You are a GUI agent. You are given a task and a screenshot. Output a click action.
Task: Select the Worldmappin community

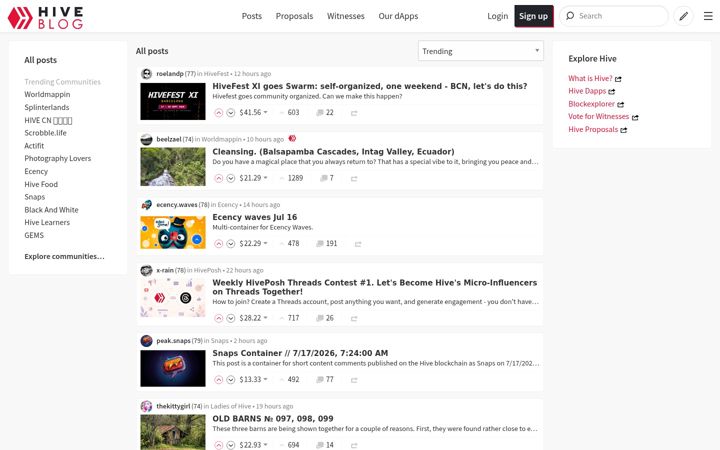(x=47, y=94)
